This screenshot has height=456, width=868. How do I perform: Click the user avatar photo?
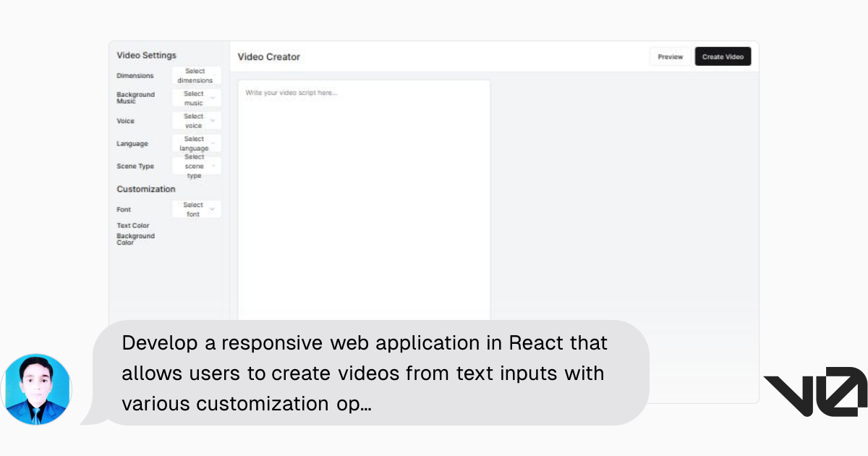[x=36, y=389]
